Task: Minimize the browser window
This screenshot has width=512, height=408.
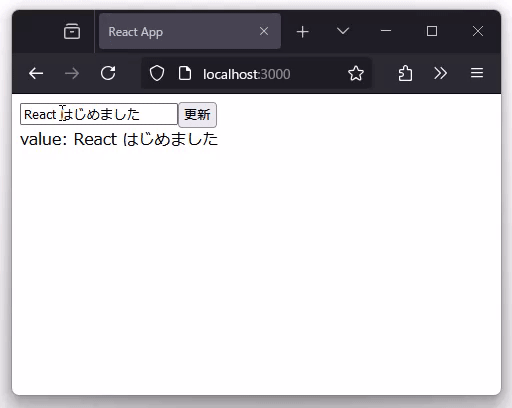Action: [386, 31]
